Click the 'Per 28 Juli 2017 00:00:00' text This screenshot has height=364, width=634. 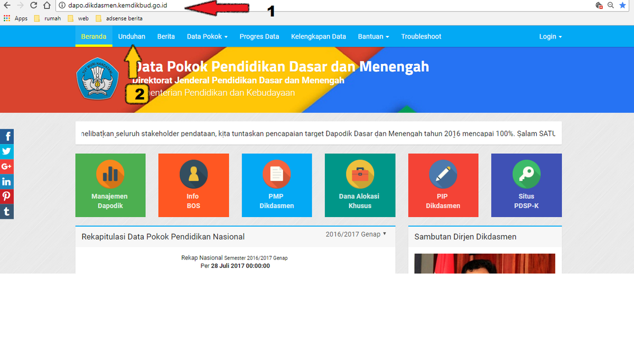coord(235,266)
